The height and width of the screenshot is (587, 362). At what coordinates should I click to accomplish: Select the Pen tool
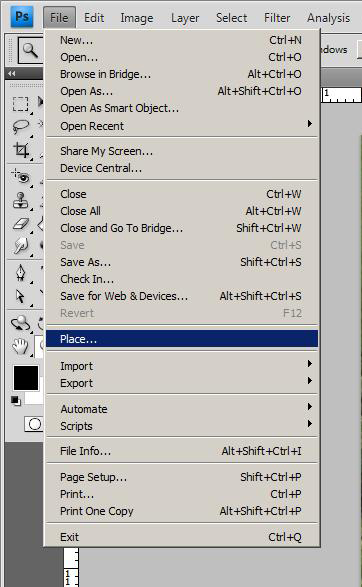pos(21,273)
